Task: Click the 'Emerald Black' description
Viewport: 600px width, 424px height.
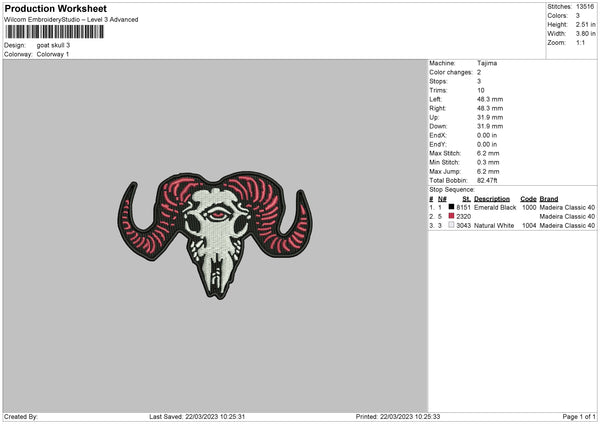Action: click(495, 207)
